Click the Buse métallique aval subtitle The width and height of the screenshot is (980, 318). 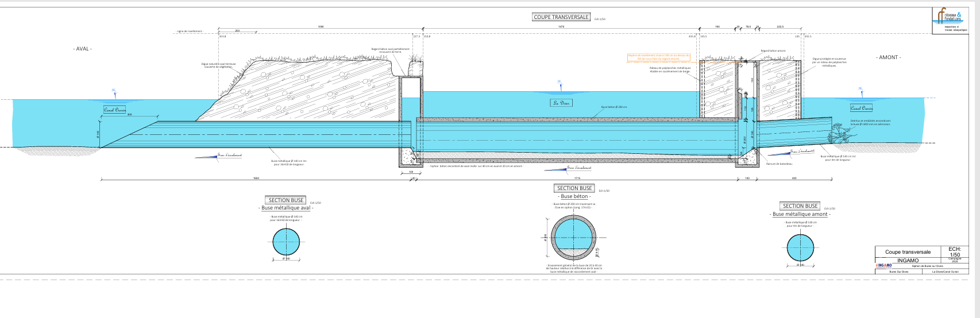286,208
